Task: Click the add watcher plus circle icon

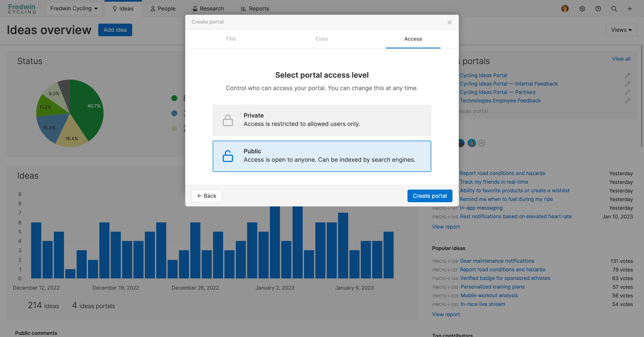Action: [x=482, y=143]
